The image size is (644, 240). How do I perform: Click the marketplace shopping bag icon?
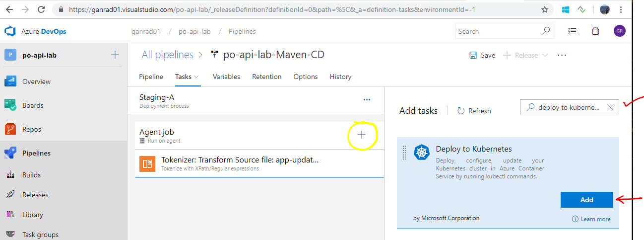click(x=595, y=31)
